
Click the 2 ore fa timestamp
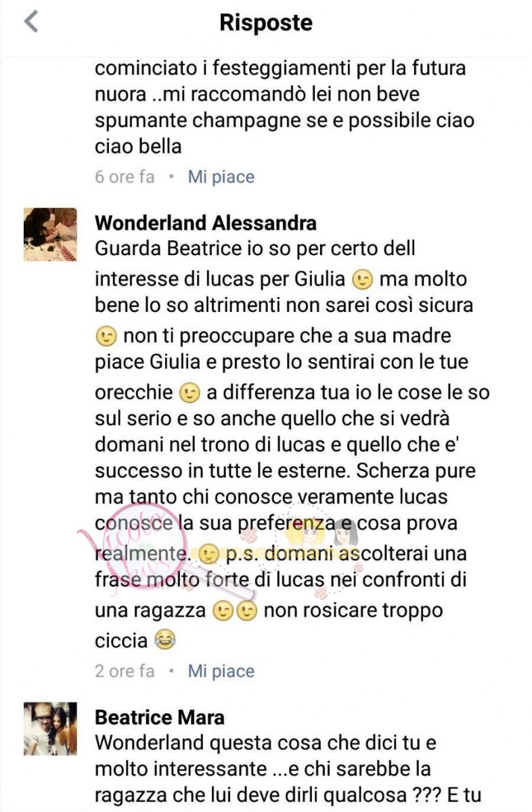point(125,671)
